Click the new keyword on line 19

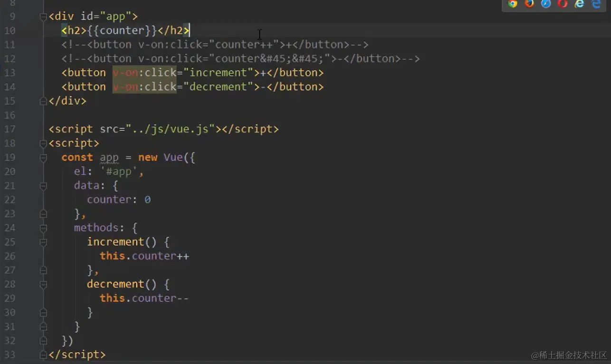pos(148,158)
